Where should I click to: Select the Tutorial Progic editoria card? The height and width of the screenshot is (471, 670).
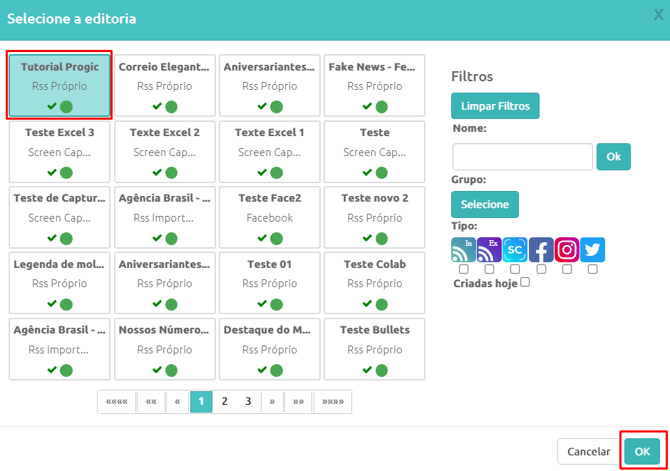coord(59,85)
